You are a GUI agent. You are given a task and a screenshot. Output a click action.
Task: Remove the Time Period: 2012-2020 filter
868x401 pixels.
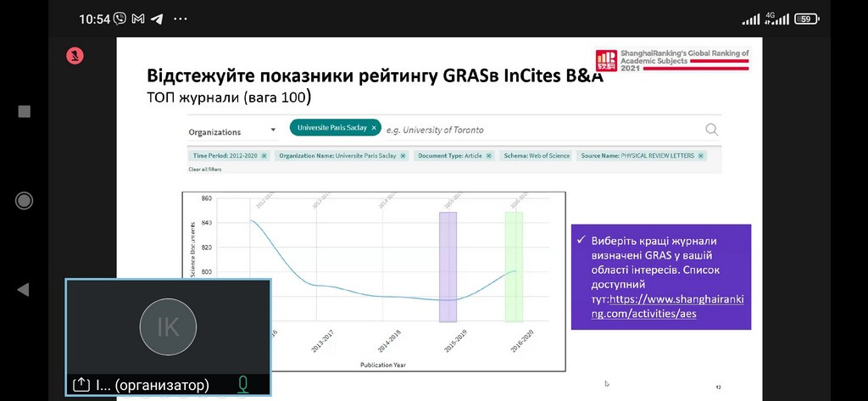pyautogui.click(x=264, y=156)
